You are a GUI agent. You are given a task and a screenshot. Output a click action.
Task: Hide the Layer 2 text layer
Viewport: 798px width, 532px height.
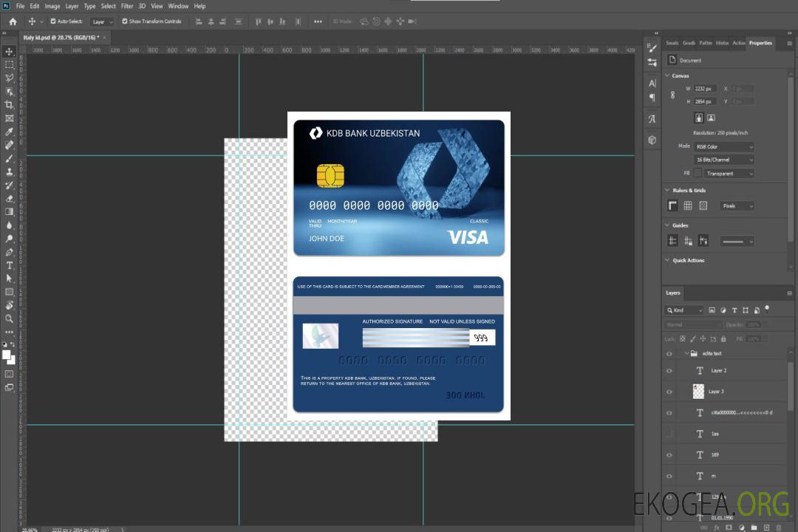coord(669,371)
